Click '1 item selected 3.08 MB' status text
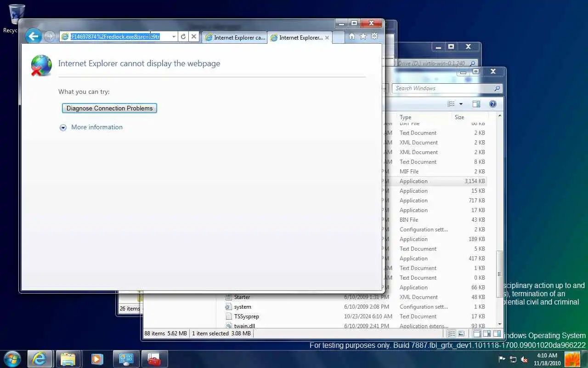Image resolution: width=588 pixels, height=368 pixels. tap(221, 333)
